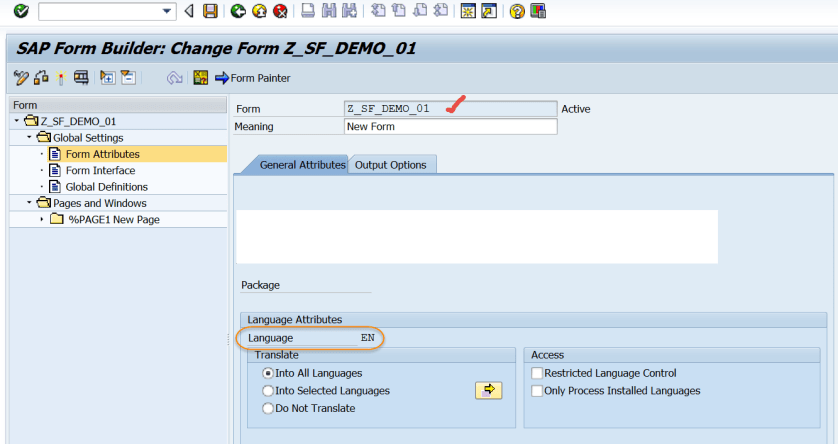Select %PAGE1 New Page in tree
Viewport: 838px width, 444px height.
114,220
